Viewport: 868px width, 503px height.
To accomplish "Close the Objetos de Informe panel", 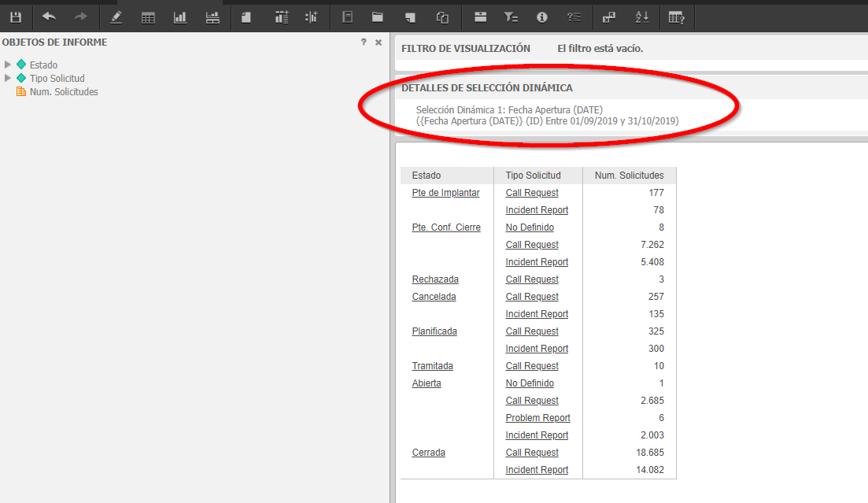I will click(379, 42).
